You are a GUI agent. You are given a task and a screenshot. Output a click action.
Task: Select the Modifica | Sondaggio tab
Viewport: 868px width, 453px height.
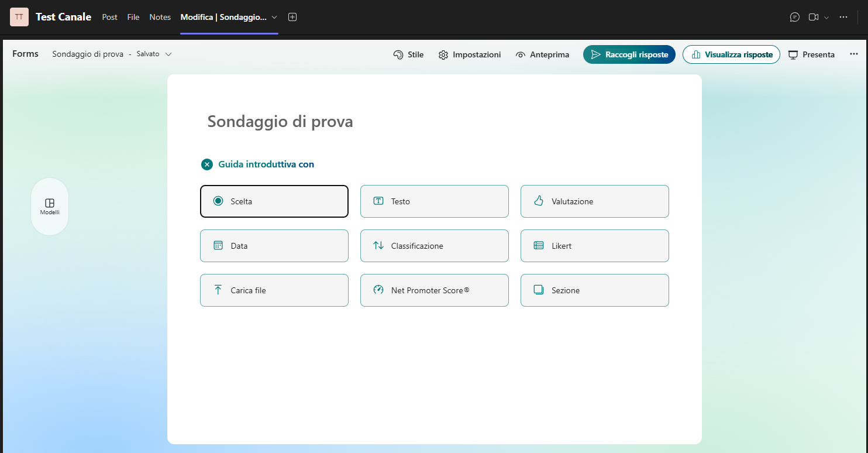(223, 17)
